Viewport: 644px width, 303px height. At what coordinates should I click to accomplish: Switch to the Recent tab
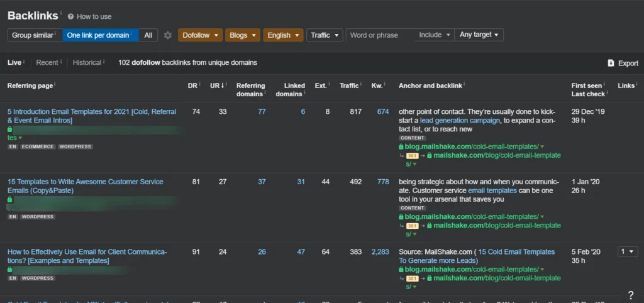(x=47, y=62)
